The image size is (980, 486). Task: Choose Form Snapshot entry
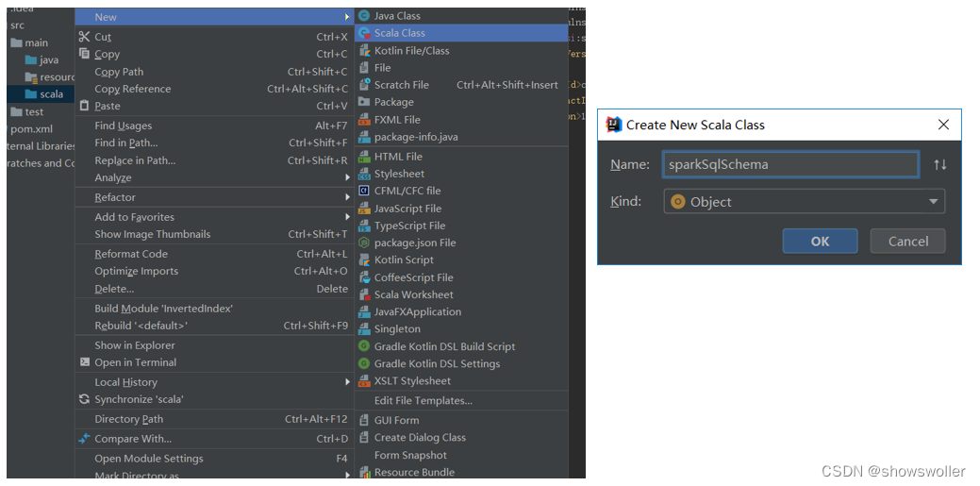(461, 456)
